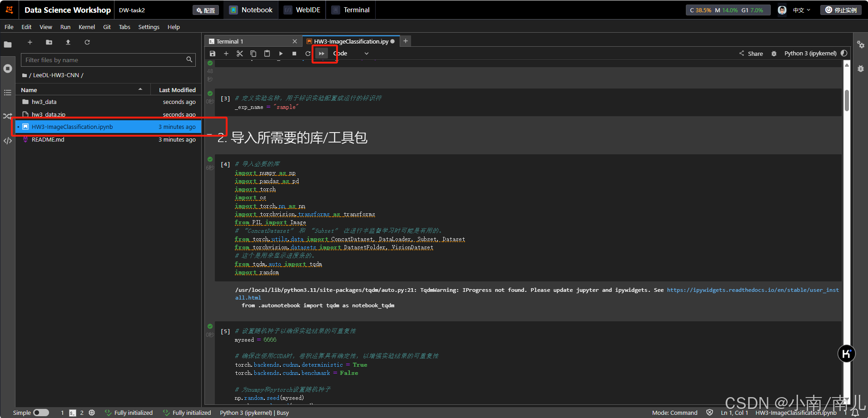
Task: Select the README.md file
Action: (x=108, y=139)
